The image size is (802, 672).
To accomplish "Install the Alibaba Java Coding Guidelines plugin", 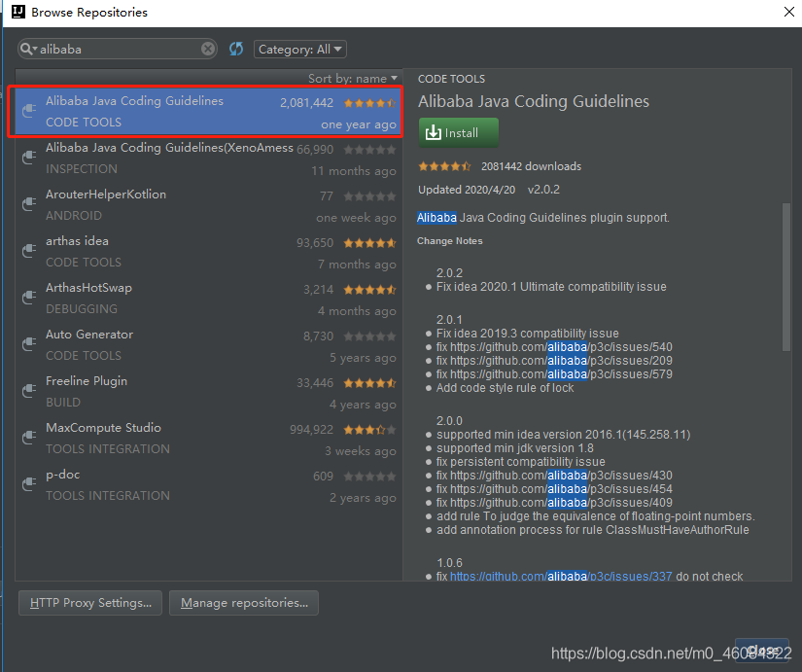I will coord(458,132).
